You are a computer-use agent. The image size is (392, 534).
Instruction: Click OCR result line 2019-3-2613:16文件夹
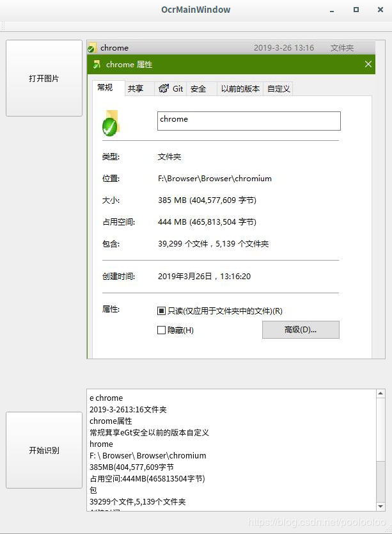pyautogui.click(x=128, y=409)
